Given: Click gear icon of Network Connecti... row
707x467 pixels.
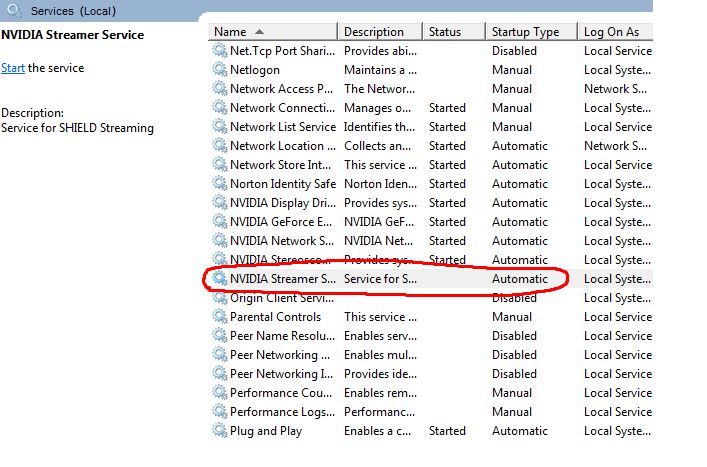Looking at the screenshot, I should coord(220,107).
